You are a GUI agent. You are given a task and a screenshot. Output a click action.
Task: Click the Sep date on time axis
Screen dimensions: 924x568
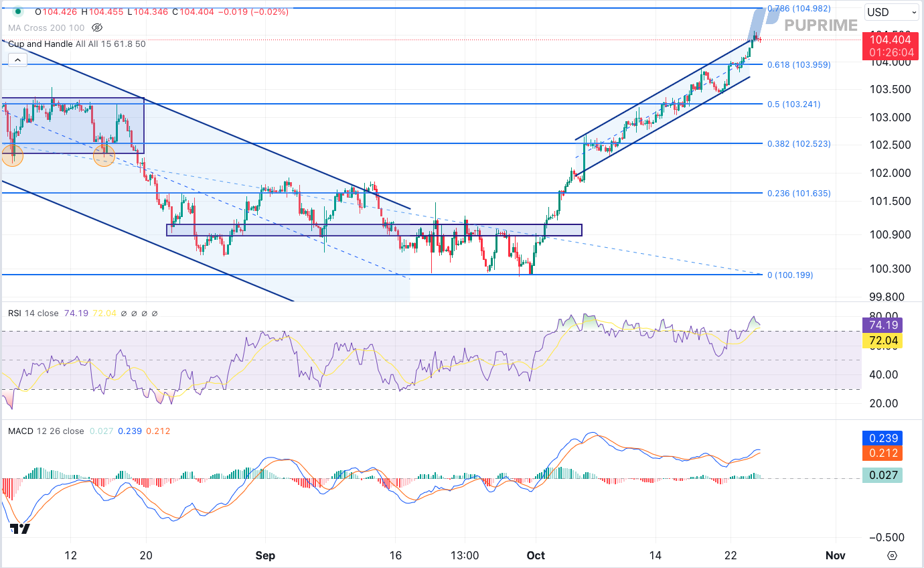tap(266, 555)
